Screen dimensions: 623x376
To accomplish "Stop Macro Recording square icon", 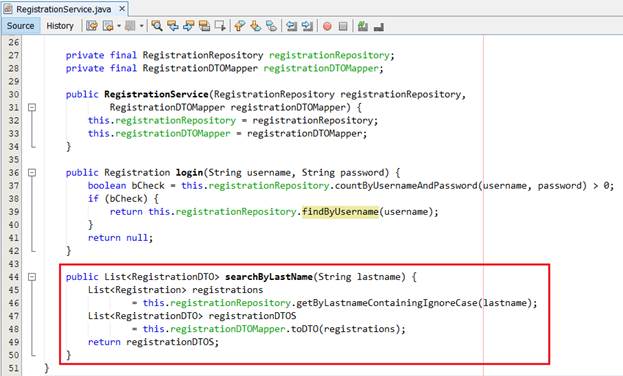I will [343, 27].
